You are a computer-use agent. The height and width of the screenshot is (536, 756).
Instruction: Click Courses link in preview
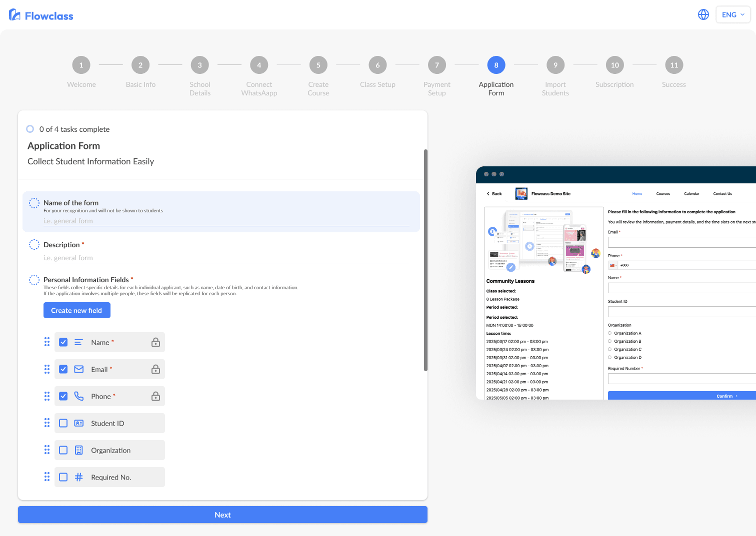(663, 194)
